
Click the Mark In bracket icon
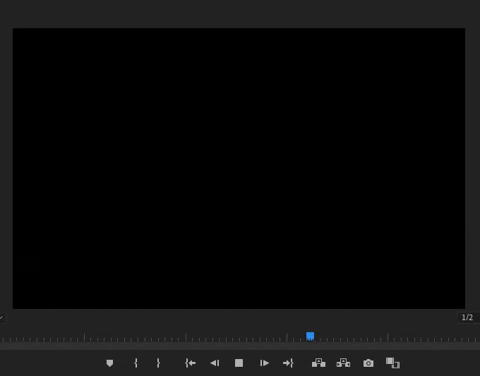(136, 363)
